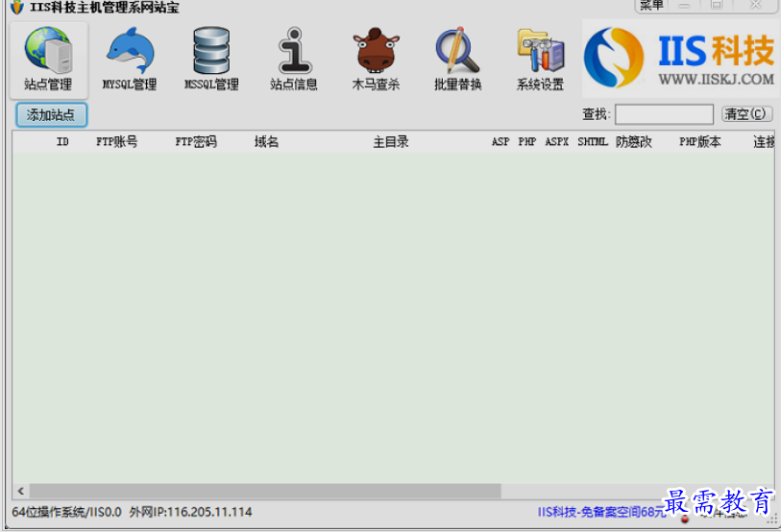Click the scrollbar left arrow
Screen dimensions: 781x532
pyautogui.click(x=21, y=491)
